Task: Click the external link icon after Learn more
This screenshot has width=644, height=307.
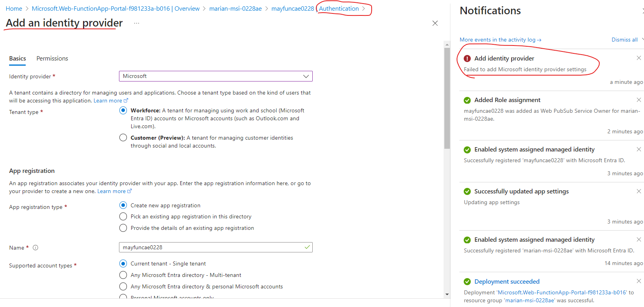Action: point(126,100)
